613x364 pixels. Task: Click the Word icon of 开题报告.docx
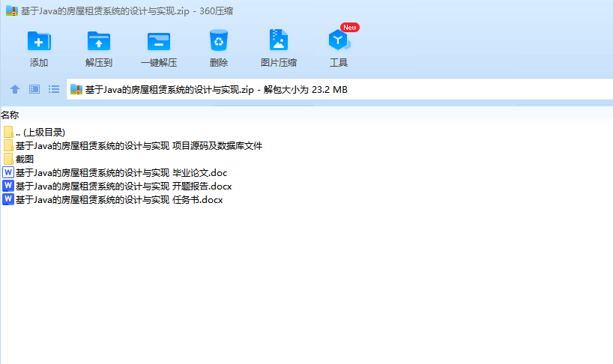(7, 186)
